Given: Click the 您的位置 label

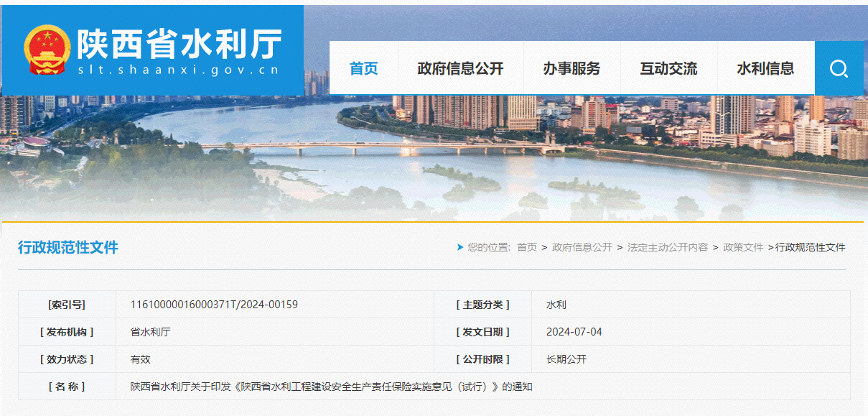Looking at the screenshot, I should click(488, 247).
